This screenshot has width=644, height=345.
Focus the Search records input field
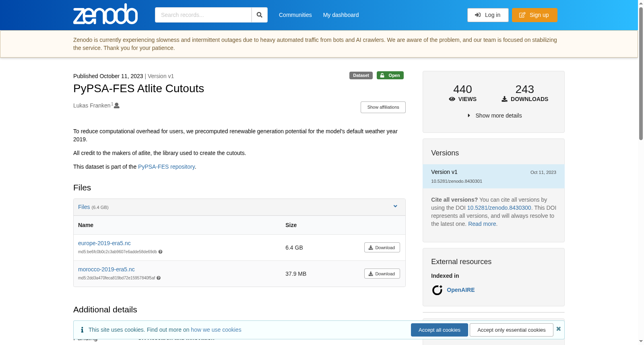203,15
